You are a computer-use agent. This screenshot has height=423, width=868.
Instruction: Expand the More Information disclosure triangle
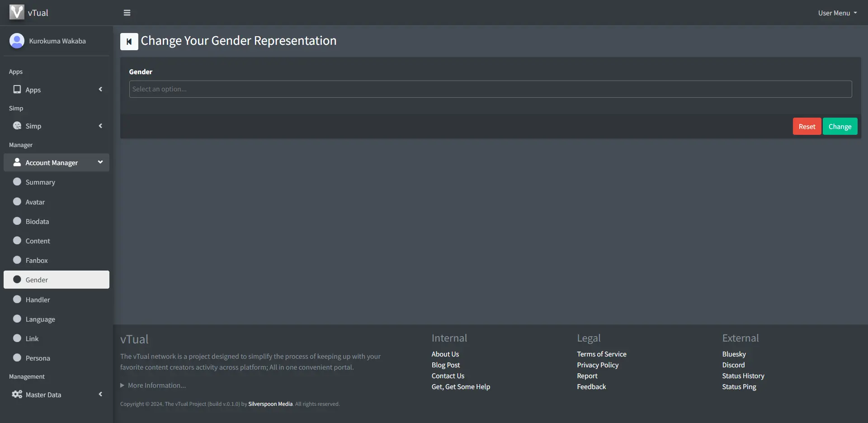point(122,385)
